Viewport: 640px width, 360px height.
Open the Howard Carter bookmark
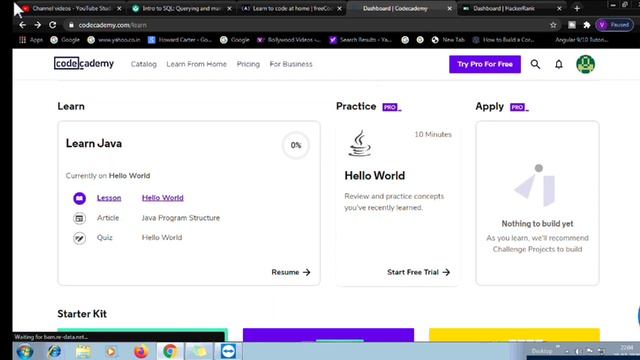(x=180, y=40)
